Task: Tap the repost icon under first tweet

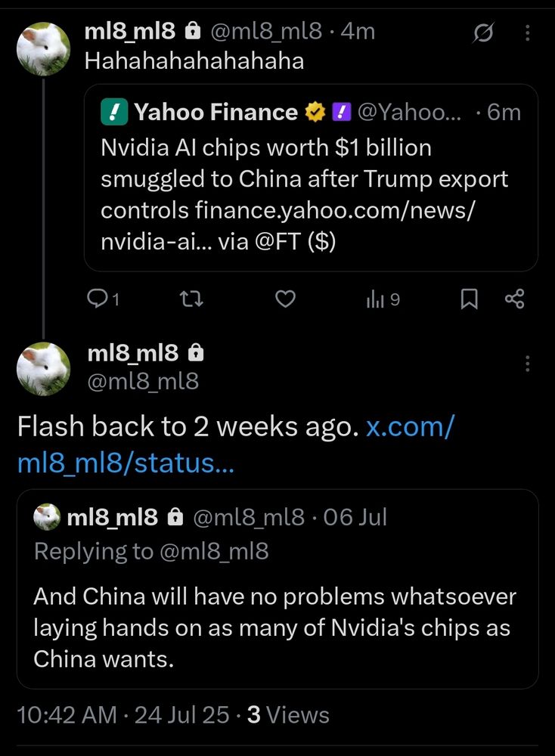Action: (x=191, y=299)
